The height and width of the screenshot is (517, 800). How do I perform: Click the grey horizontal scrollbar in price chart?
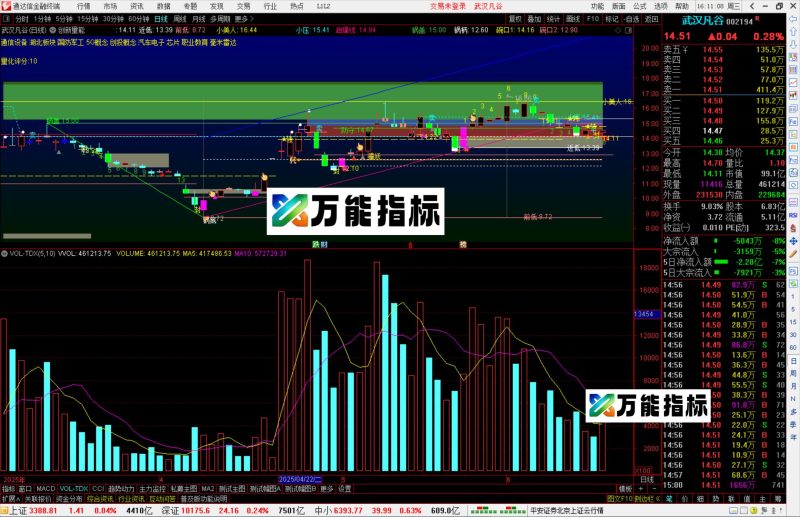coord(47,236)
